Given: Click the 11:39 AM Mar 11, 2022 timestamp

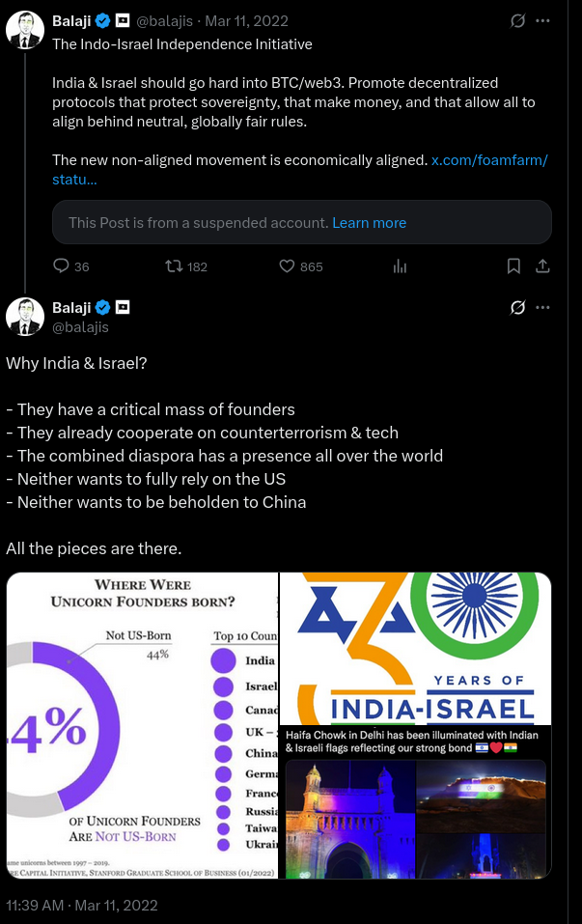Looking at the screenshot, I should (x=82, y=905).
